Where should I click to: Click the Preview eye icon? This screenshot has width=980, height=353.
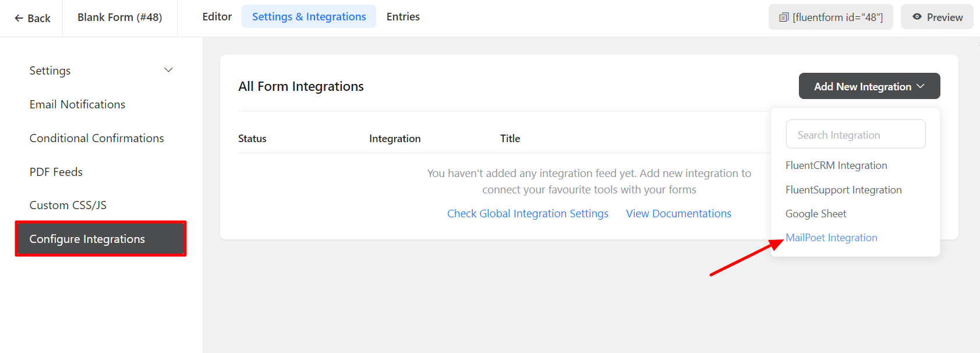[917, 17]
